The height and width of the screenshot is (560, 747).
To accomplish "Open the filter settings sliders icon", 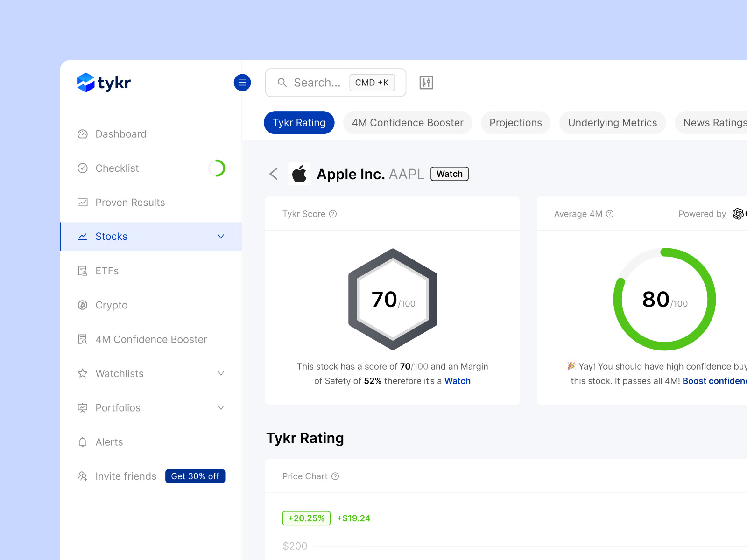I will (x=426, y=83).
